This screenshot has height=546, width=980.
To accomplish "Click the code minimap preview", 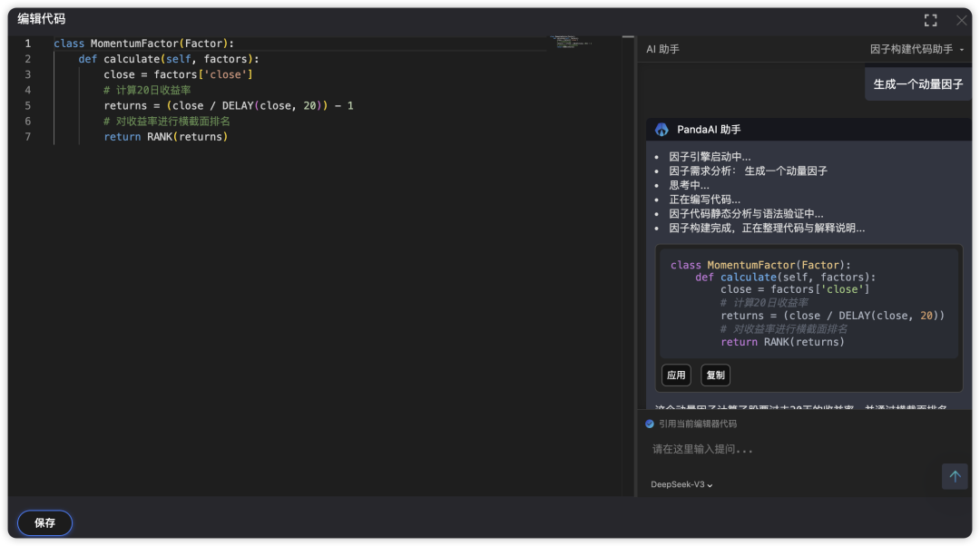I will (572, 41).
